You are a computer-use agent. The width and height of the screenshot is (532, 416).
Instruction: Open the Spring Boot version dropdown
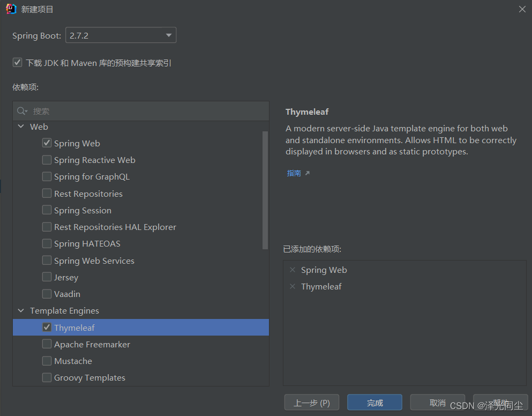click(121, 35)
